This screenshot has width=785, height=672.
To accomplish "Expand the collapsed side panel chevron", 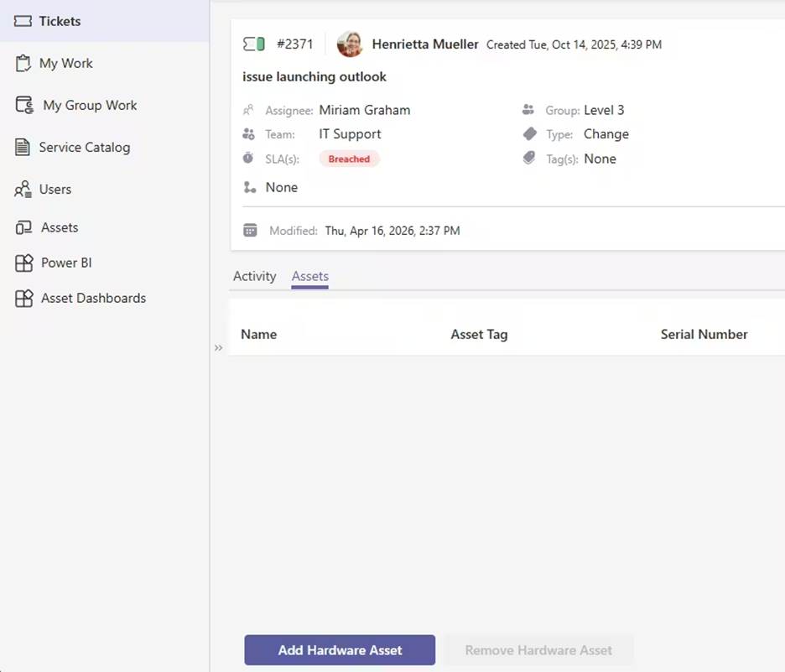I will click(218, 347).
